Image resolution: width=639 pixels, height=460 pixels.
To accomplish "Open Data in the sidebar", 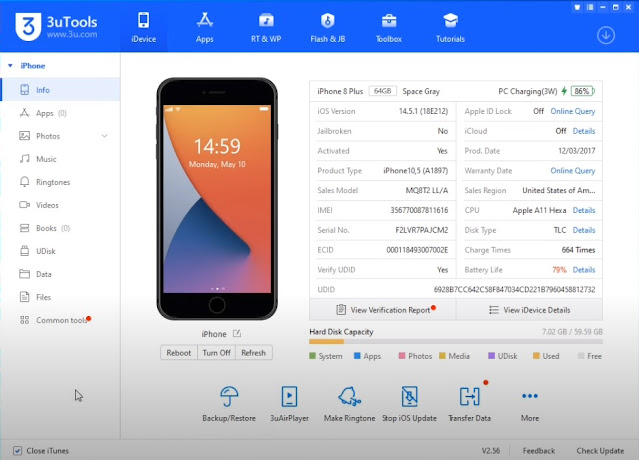I will [60, 274].
